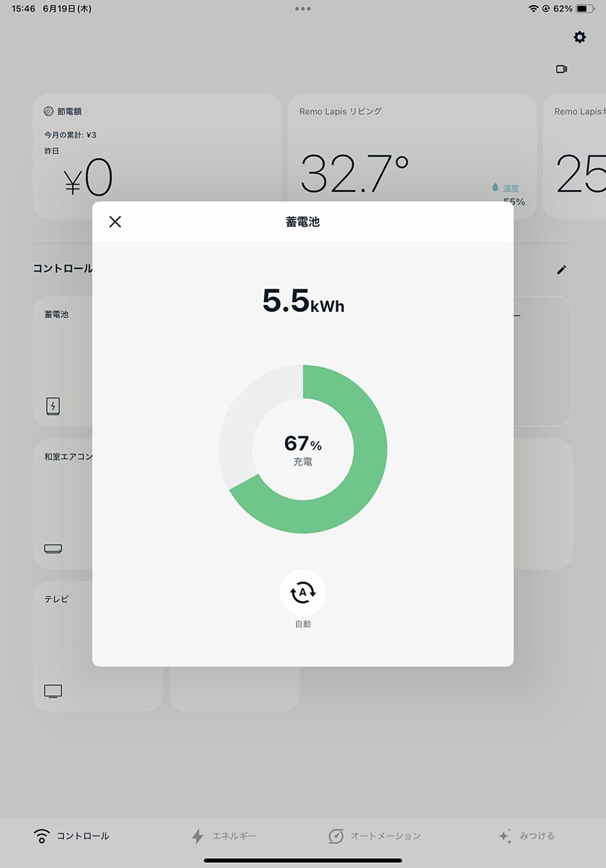Close the 蓄電池 dialog with X
606x868 pixels.
[115, 221]
